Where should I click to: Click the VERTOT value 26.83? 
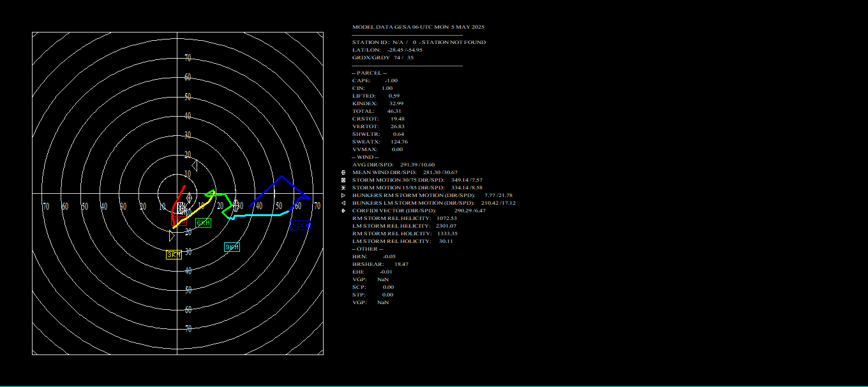click(397, 126)
